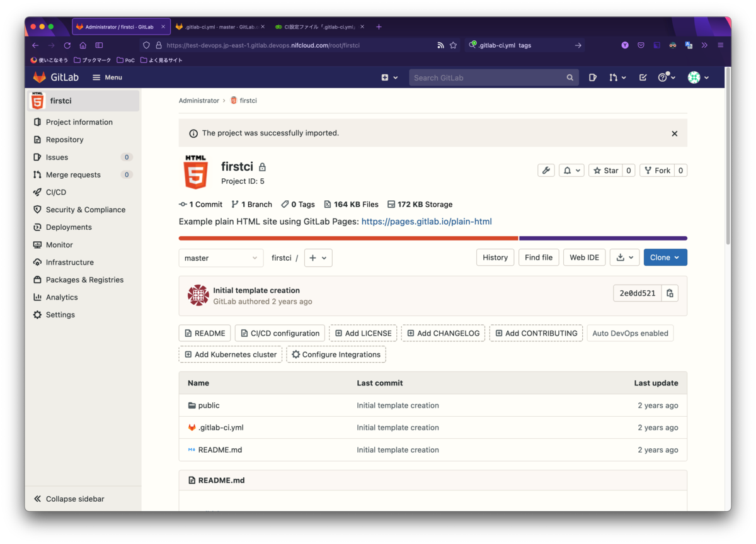
Task: Click the README button
Action: click(x=205, y=334)
